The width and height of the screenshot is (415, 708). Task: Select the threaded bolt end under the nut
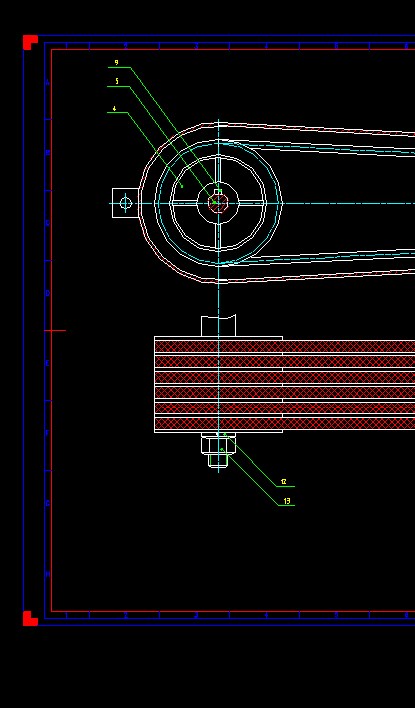click(x=219, y=461)
